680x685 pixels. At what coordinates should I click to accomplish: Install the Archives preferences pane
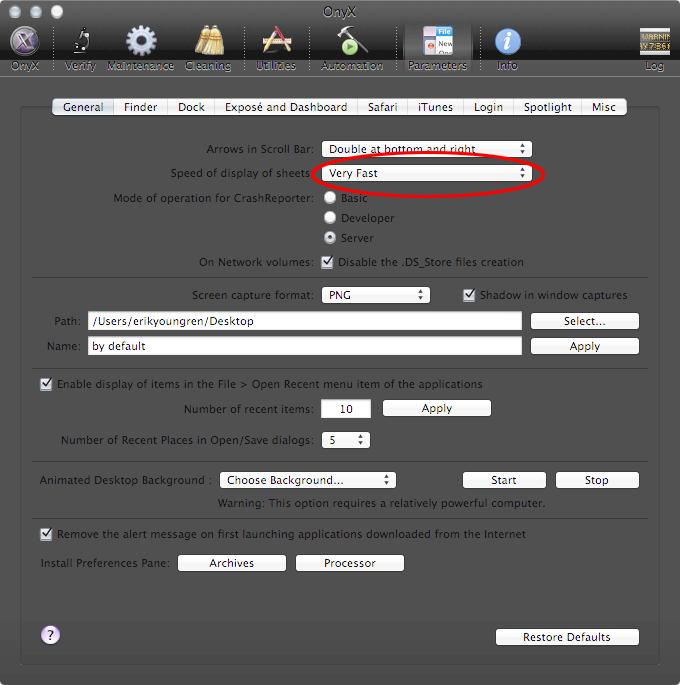(x=232, y=563)
